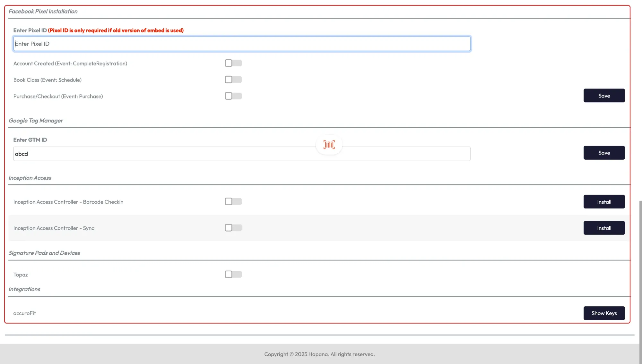Enable Inception Access Controller Barcode Checkin toggle
The image size is (642, 364).
pyautogui.click(x=233, y=201)
